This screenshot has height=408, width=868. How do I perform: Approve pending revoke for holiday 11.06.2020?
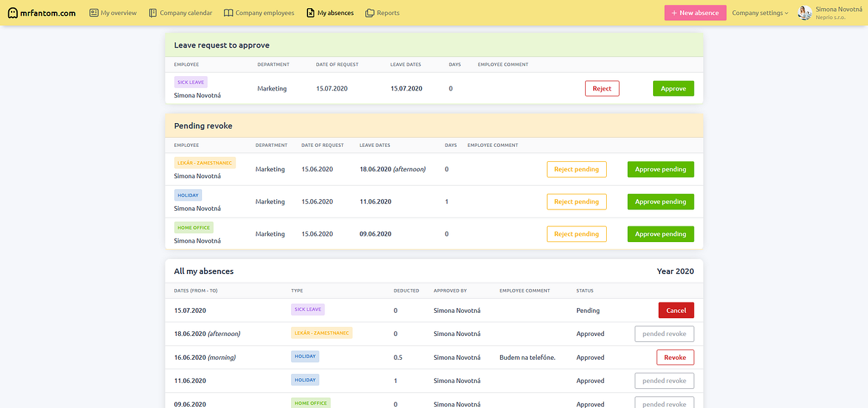tap(661, 201)
